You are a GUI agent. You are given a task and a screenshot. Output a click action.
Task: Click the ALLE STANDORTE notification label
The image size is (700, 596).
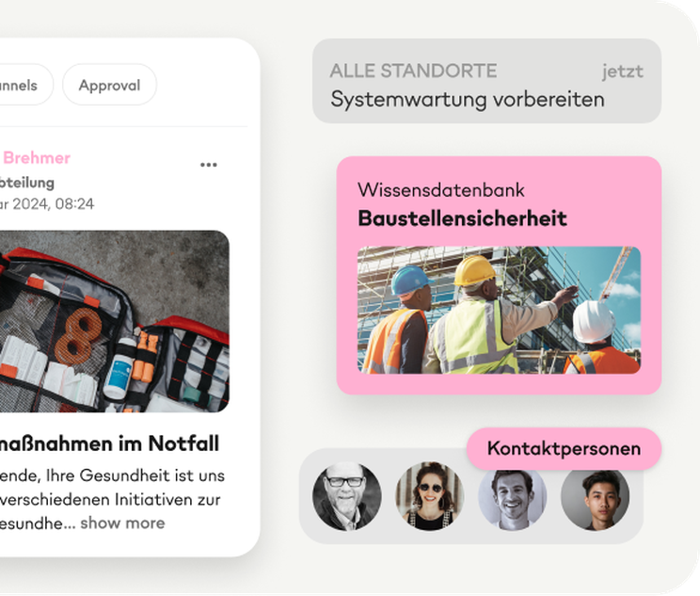click(413, 71)
